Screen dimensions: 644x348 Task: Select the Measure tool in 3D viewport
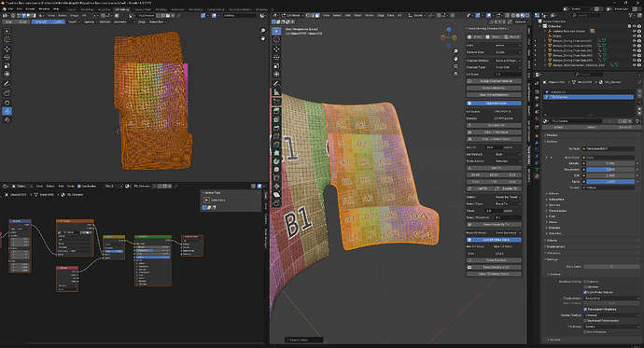[277, 92]
